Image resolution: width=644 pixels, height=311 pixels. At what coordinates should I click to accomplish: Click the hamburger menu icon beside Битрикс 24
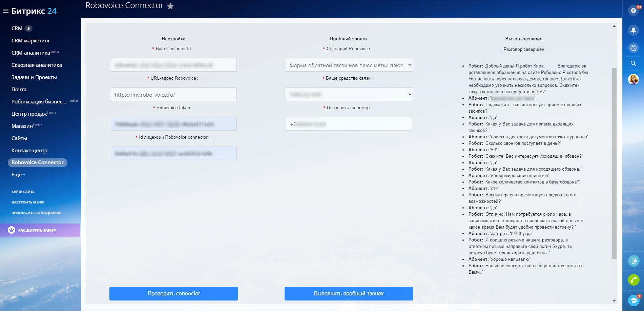[x=5, y=11]
